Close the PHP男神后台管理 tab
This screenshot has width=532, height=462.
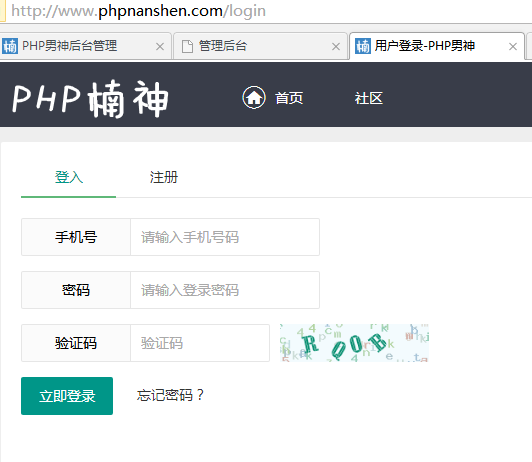point(160,46)
